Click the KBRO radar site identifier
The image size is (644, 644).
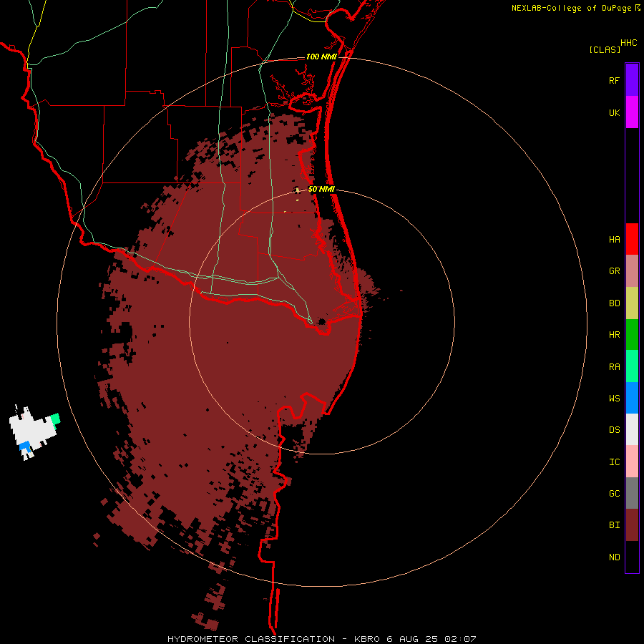pyautogui.click(x=367, y=639)
